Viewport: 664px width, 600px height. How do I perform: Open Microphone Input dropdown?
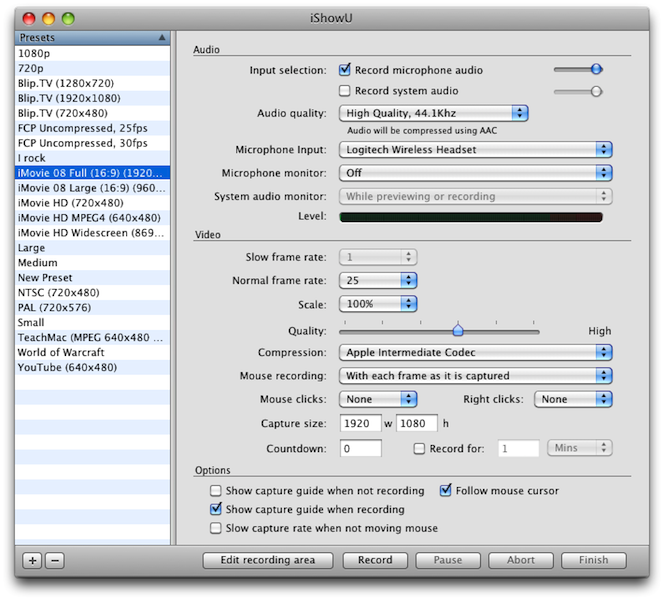(475, 150)
